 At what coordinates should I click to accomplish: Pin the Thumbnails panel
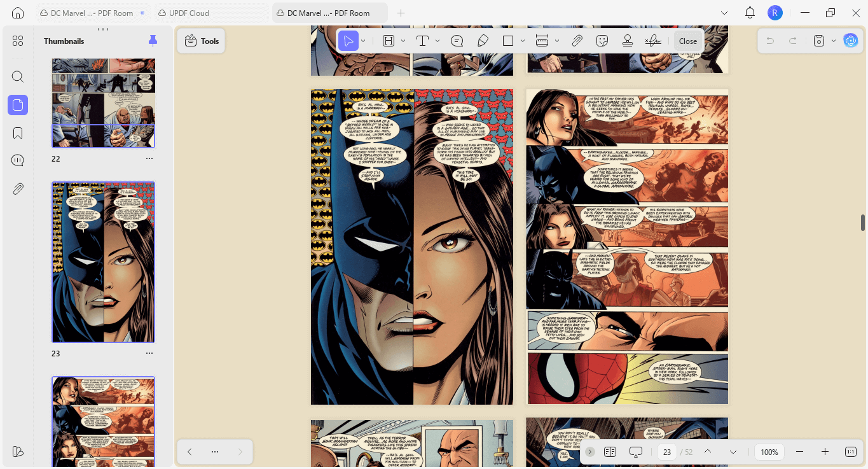(153, 41)
